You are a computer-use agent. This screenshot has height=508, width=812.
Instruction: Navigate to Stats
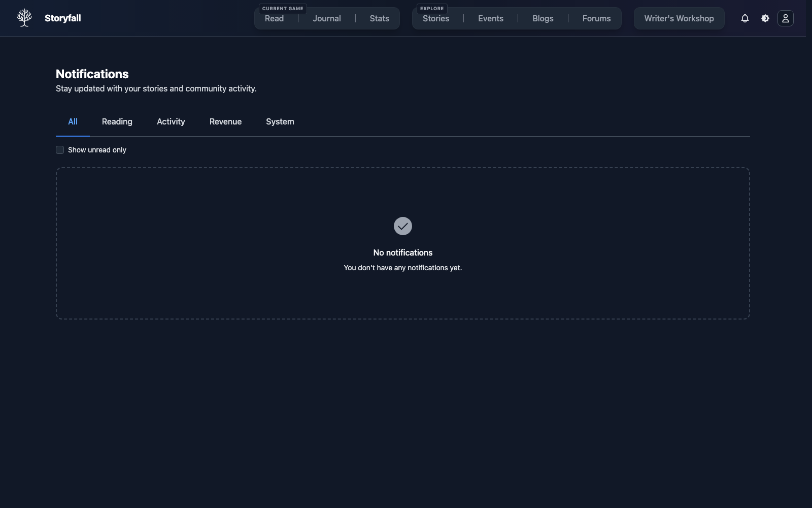tap(379, 18)
